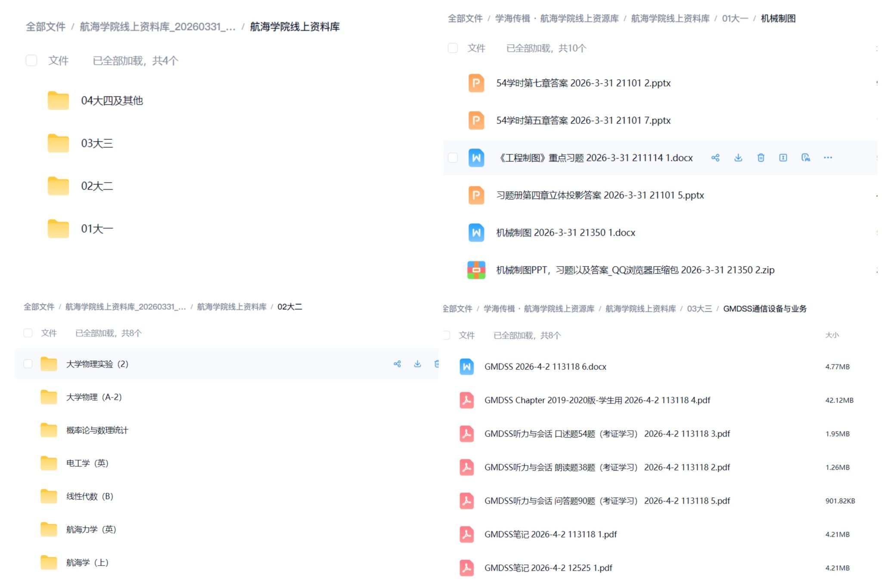This screenshot has height=588, width=882.
Task: Expand truncated 航海学院线上资料库_20260331 breadcrumb in top-left pane
Action: [158, 27]
